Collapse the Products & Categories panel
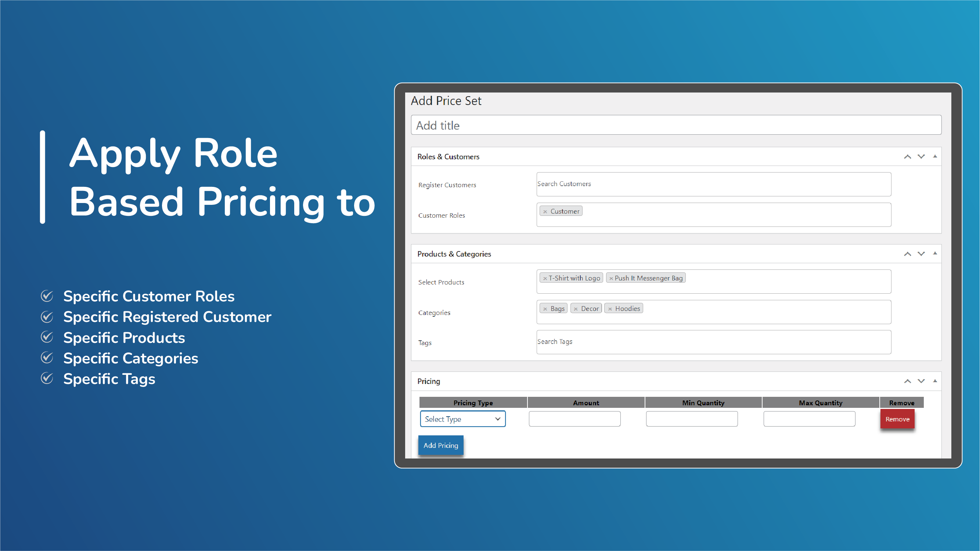The height and width of the screenshot is (551, 980). [935, 253]
